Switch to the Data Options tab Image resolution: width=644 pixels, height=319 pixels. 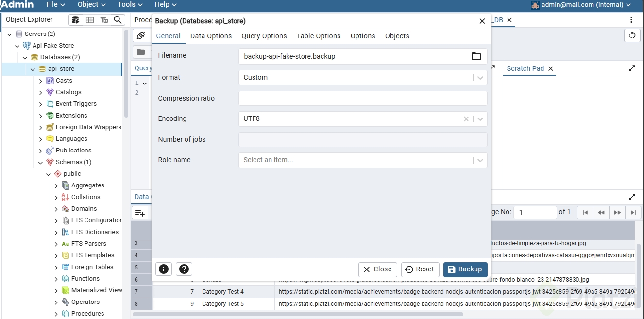211,36
